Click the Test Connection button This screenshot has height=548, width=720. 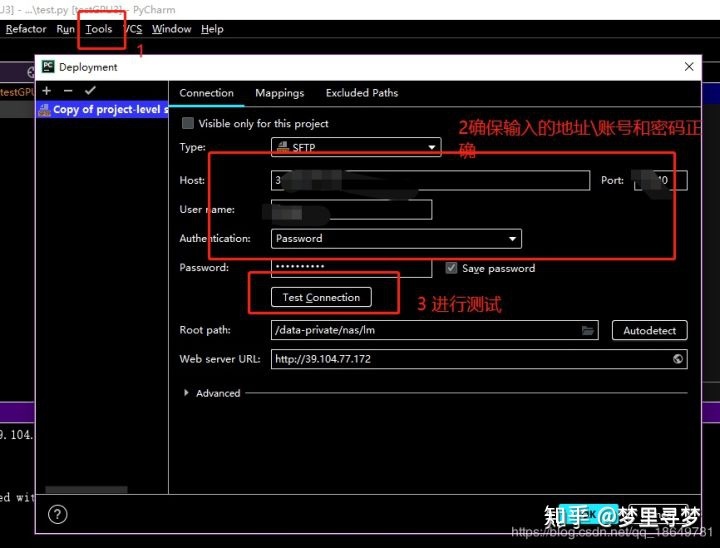point(321,297)
